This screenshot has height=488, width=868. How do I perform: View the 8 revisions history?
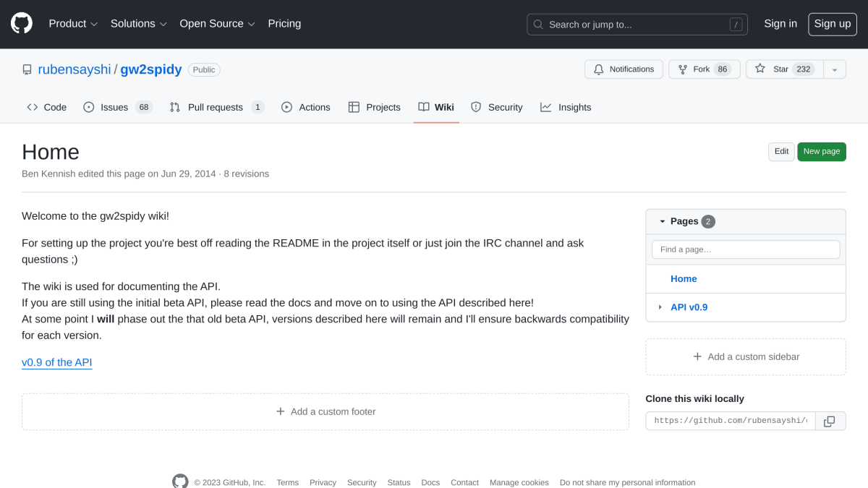(x=246, y=174)
